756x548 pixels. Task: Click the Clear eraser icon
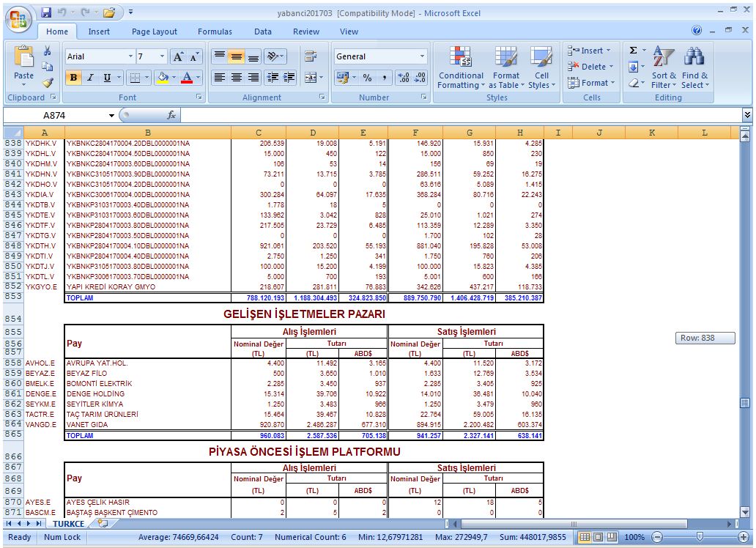pyautogui.click(x=634, y=83)
